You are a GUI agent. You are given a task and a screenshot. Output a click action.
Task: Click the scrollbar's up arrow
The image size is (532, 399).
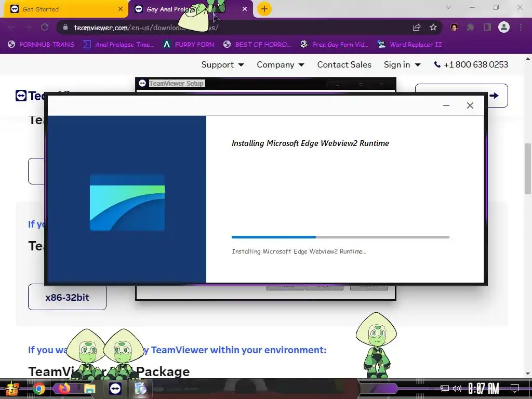pos(528,59)
